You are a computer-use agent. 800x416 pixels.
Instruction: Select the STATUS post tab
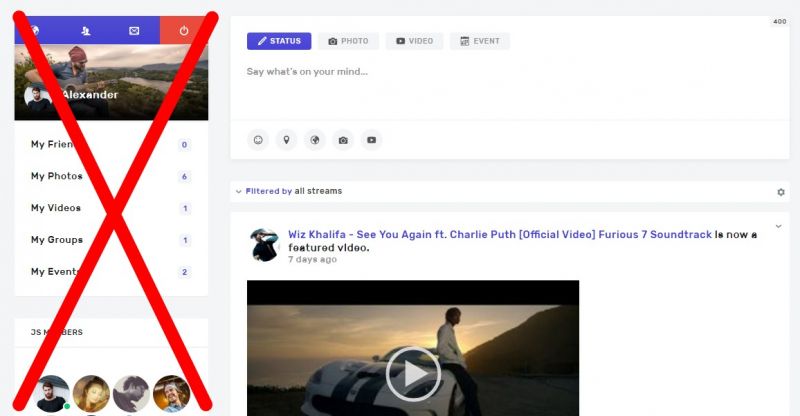[279, 41]
